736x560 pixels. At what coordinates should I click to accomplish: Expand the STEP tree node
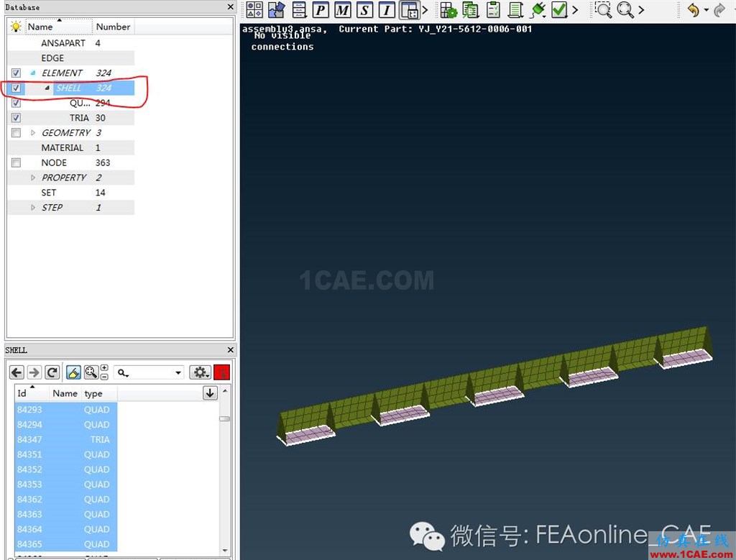pyautogui.click(x=33, y=208)
